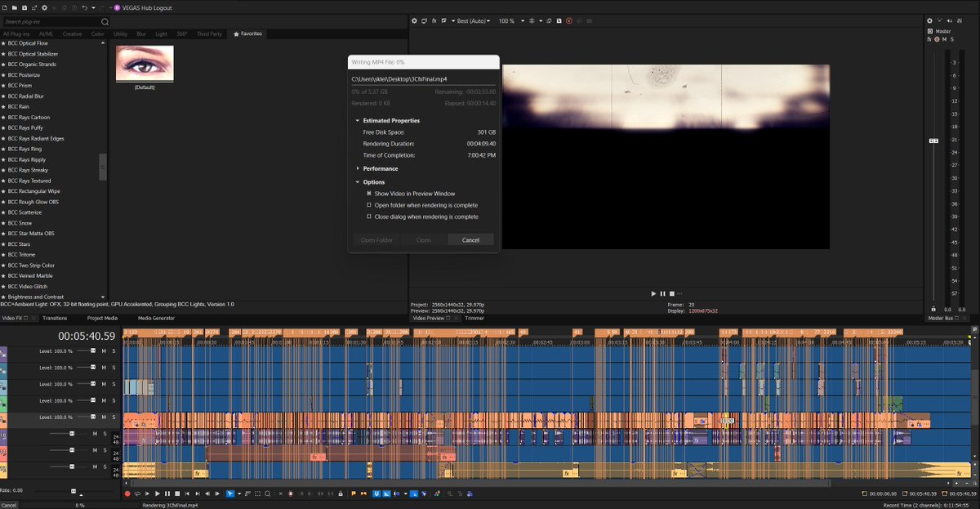The height and width of the screenshot is (509, 980).
Task: Switch to the All Plug-ins category tab
Action: click(17, 33)
